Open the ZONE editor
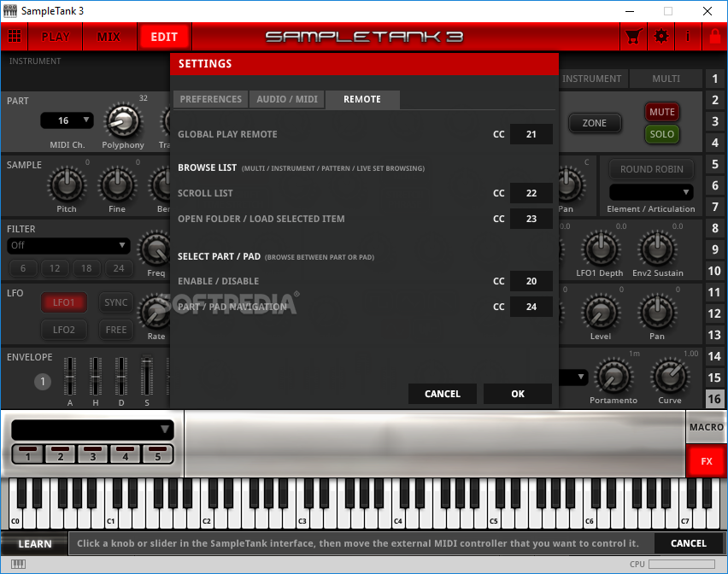The width and height of the screenshot is (728, 574). (x=595, y=123)
